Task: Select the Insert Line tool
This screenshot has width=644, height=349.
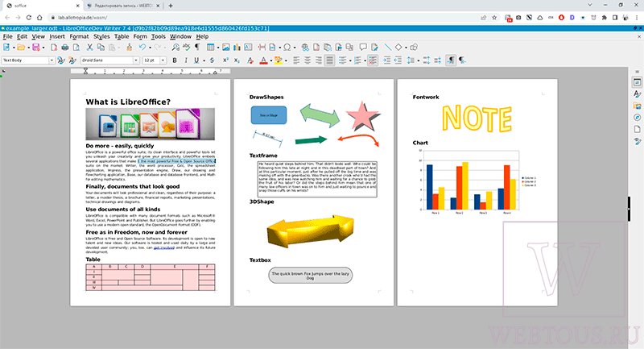Action: coord(387,48)
